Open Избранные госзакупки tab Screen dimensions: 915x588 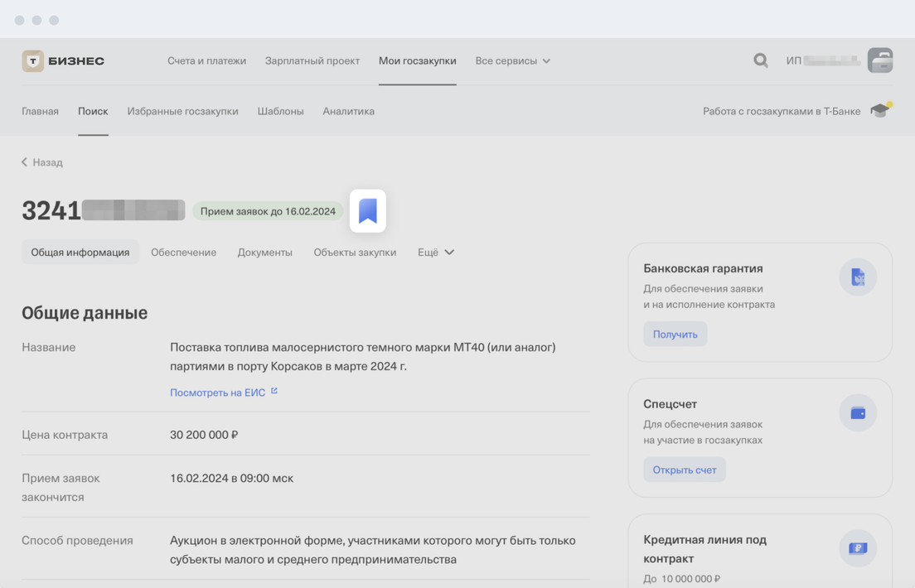[x=182, y=111]
